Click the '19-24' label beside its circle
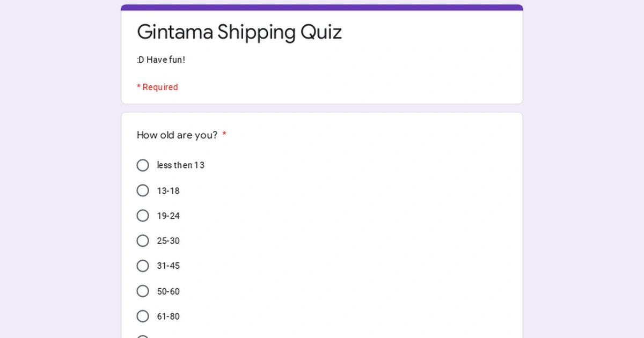Viewport: 644px width, 338px height. click(168, 216)
